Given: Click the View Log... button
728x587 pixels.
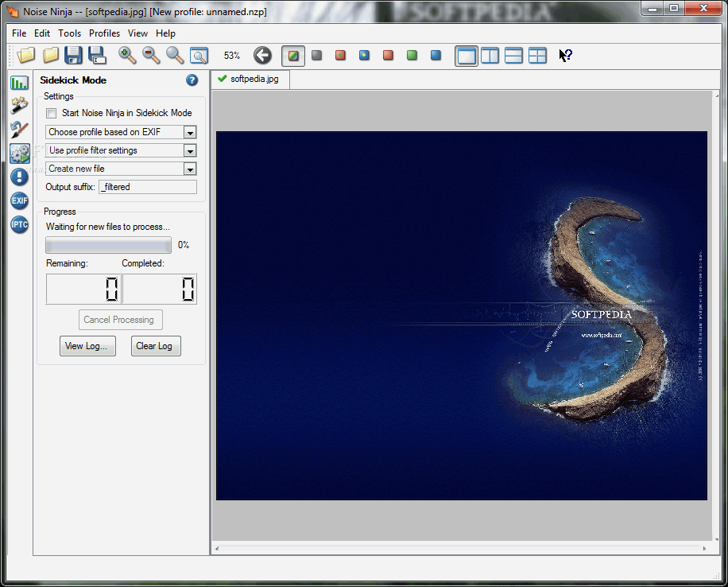Looking at the screenshot, I should 87,346.
